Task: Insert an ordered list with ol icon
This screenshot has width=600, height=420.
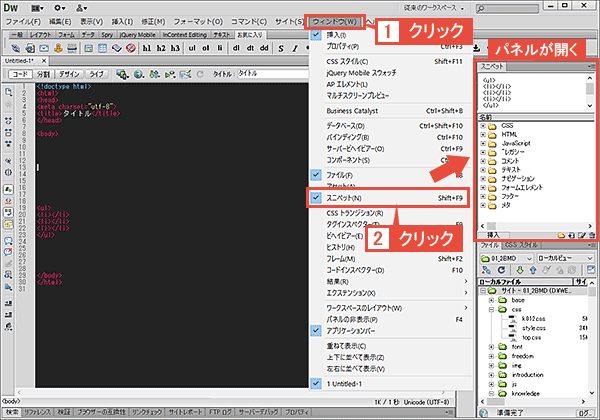Action: [206, 48]
